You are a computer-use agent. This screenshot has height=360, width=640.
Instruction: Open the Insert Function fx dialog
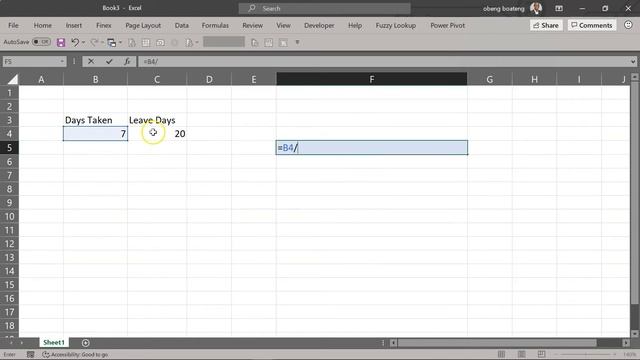tap(127, 62)
